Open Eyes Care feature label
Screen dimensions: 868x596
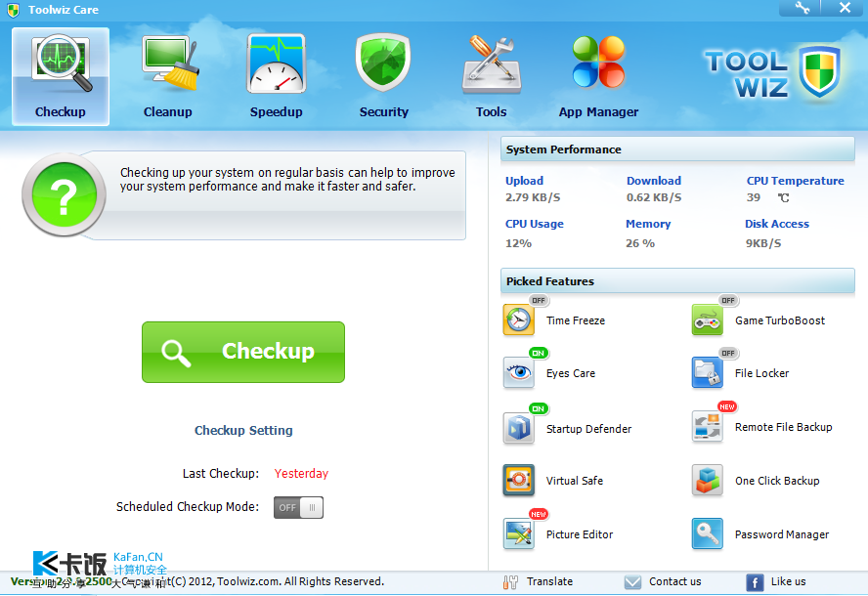tap(571, 373)
